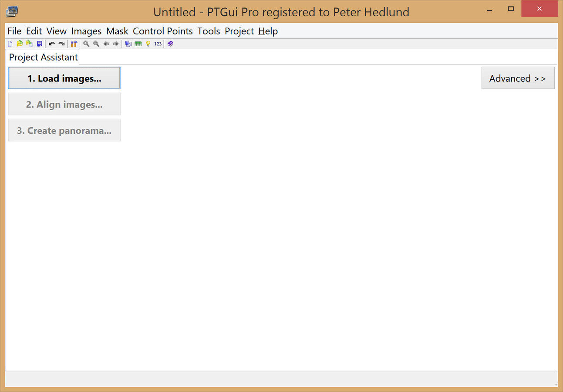Open the Edit menu

click(34, 31)
